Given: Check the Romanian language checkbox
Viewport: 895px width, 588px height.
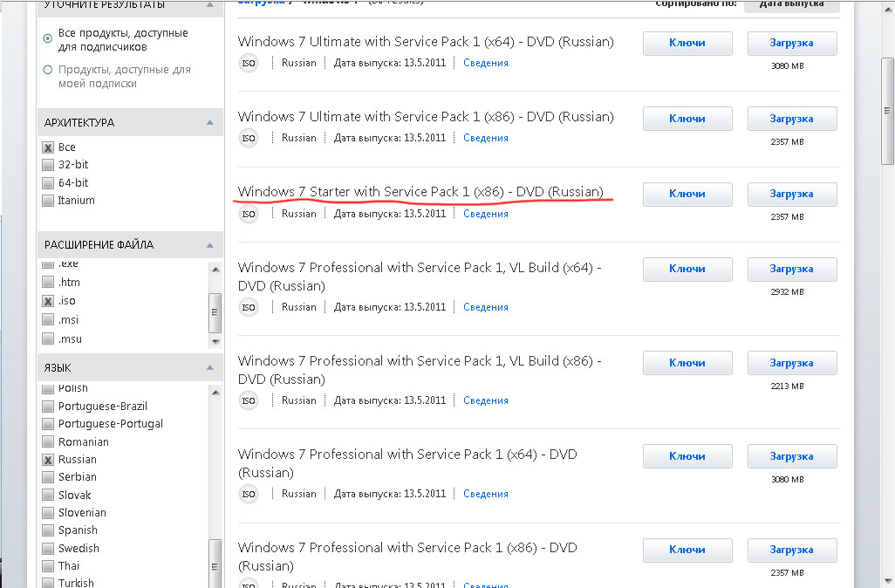Looking at the screenshot, I should click(x=49, y=441).
